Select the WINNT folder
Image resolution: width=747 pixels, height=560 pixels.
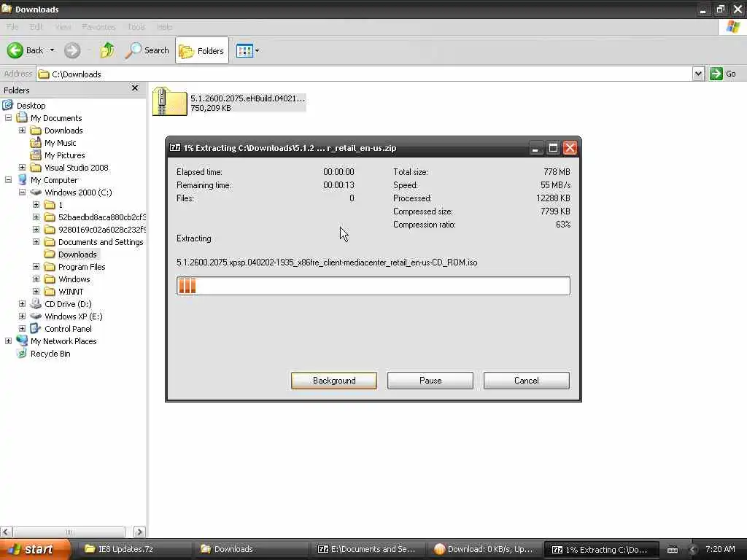click(71, 292)
